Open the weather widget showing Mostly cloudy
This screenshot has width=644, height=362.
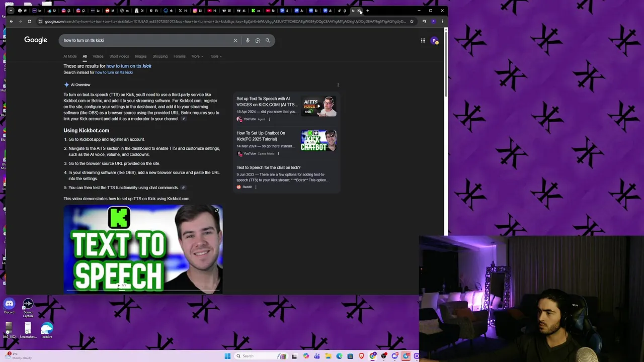click(x=18, y=356)
